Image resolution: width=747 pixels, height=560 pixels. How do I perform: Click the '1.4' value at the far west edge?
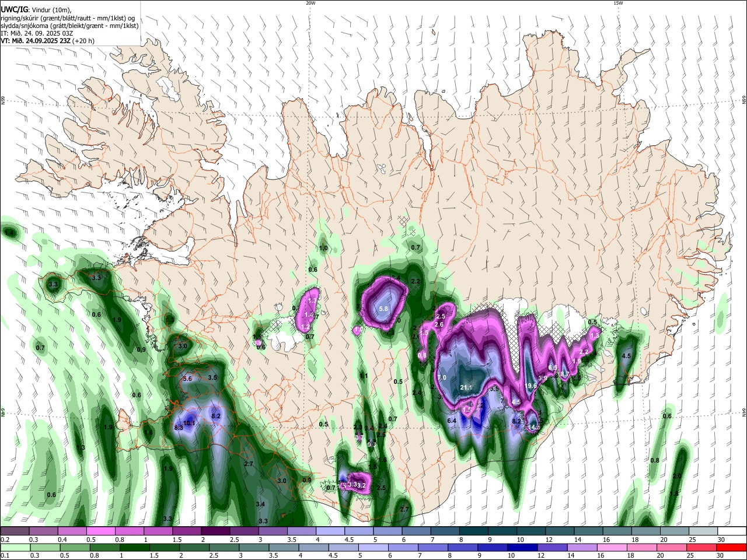click(x=9, y=233)
